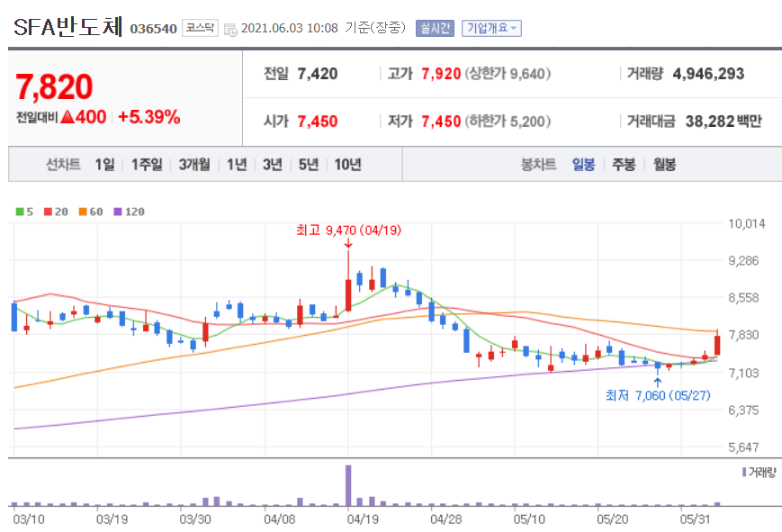Select the 일봉 daily candle chart
The height and width of the screenshot is (532, 782).
(x=583, y=164)
